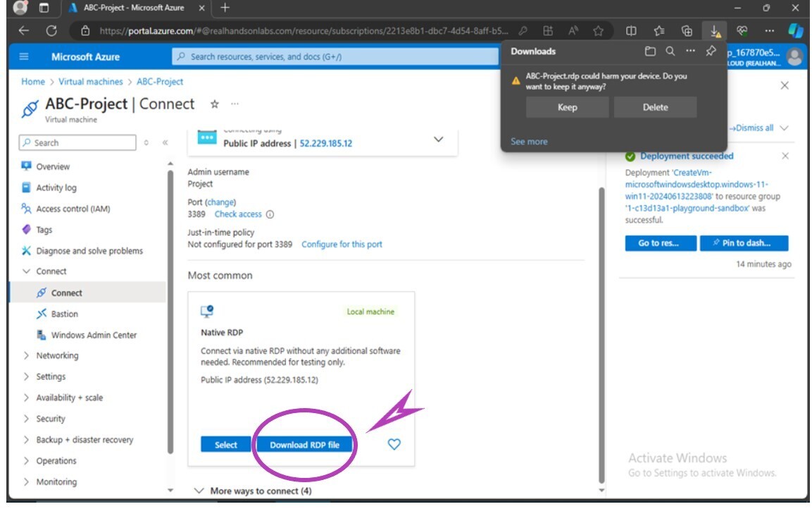Click the info icon beside Check access
The image size is (812, 516).
[x=270, y=215]
